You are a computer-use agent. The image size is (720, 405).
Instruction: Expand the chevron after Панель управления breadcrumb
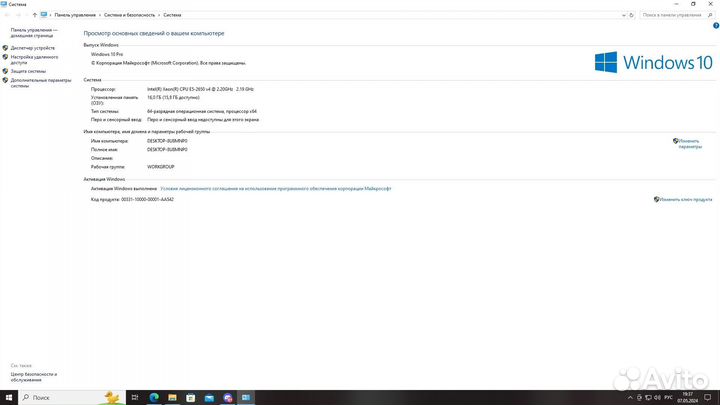[100, 15]
